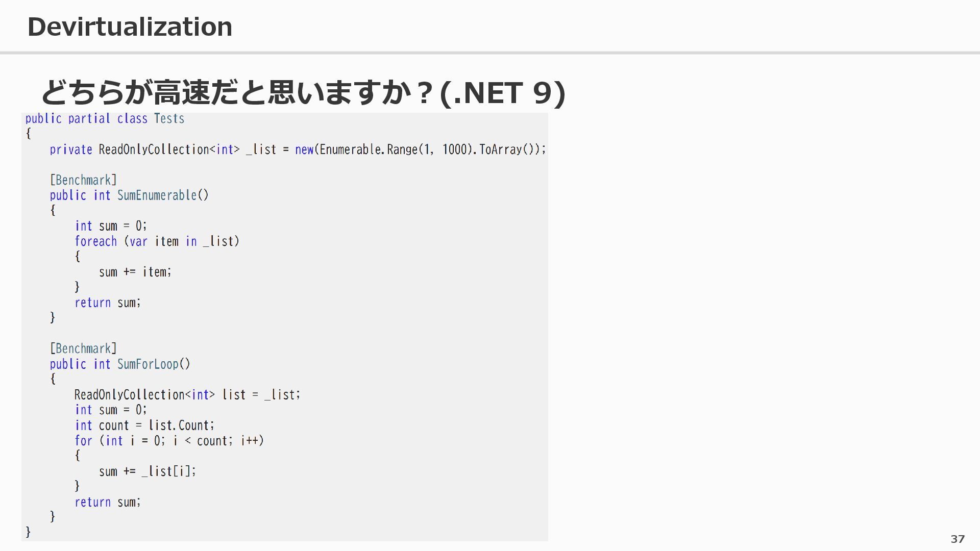Click the for loop header line
This screenshot has width=980, height=551.
(169, 440)
